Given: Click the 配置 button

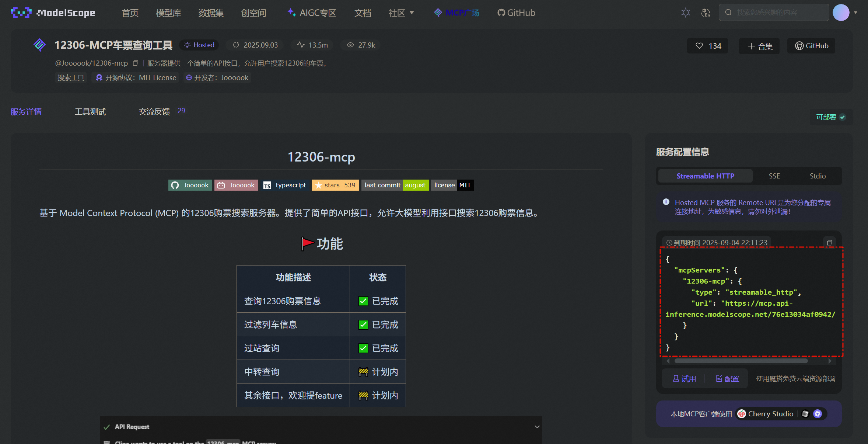Looking at the screenshot, I should (x=727, y=379).
